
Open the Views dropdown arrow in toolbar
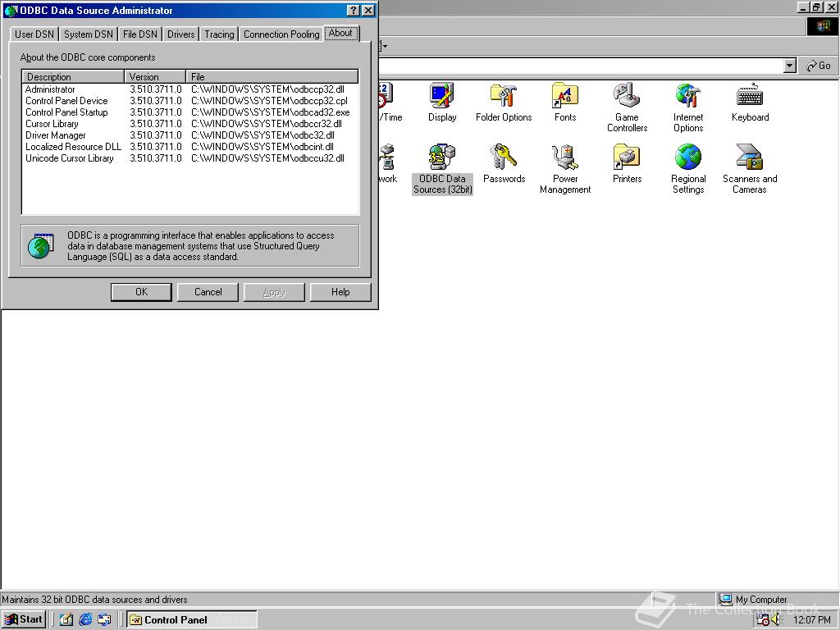pos(384,46)
